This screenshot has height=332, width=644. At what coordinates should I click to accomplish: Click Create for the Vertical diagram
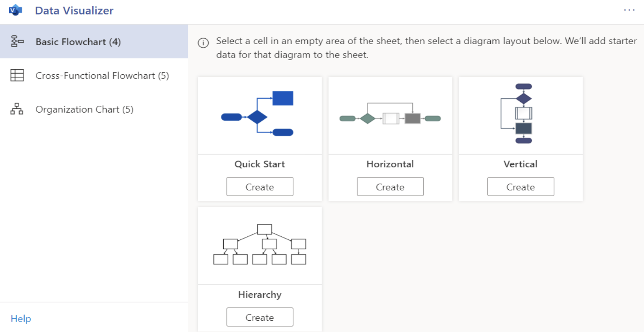(x=520, y=187)
